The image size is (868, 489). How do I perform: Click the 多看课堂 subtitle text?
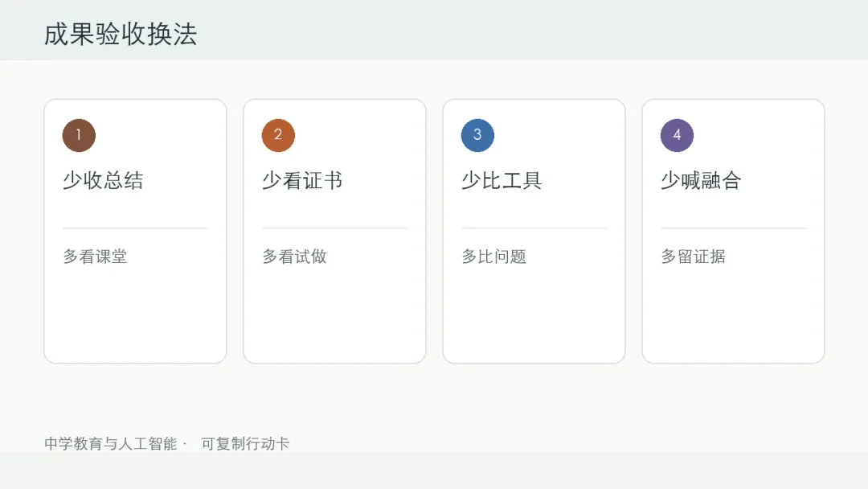(95, 257)
